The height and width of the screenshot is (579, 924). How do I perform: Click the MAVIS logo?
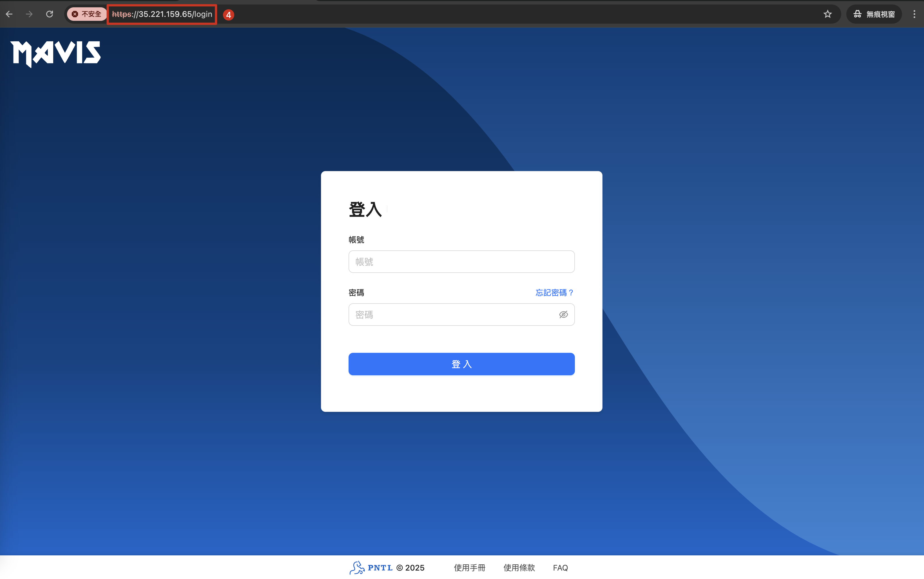coord(55,54)
